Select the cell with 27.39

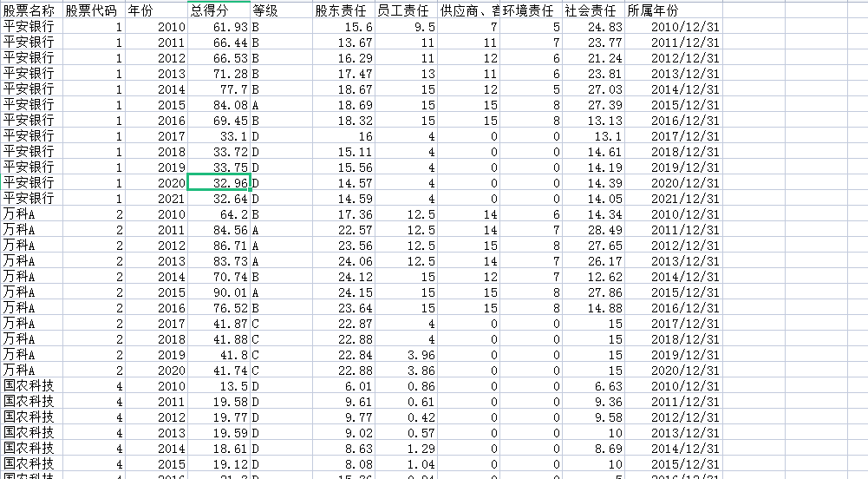tap(593, 105)
